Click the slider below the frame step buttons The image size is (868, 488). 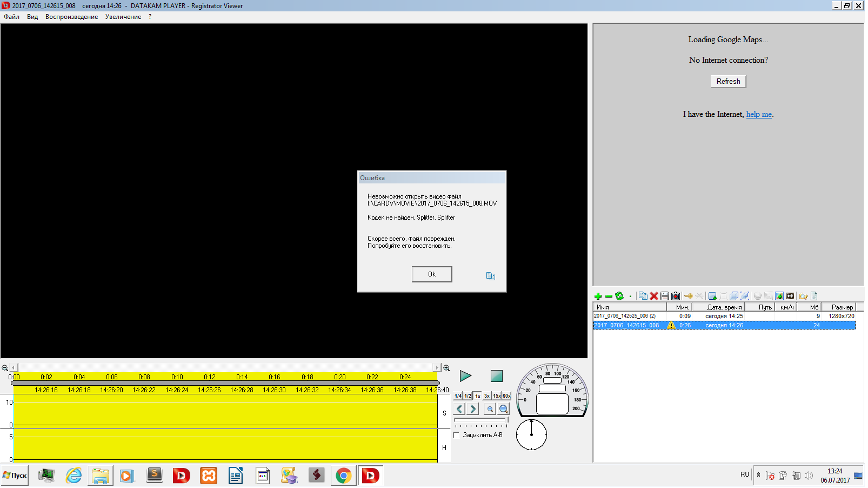point(480,420)
